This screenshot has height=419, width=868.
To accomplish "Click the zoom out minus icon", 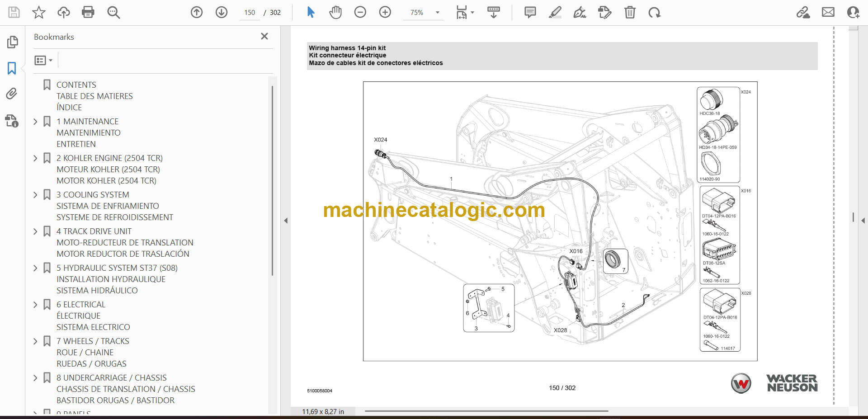I will click(360, 12).
